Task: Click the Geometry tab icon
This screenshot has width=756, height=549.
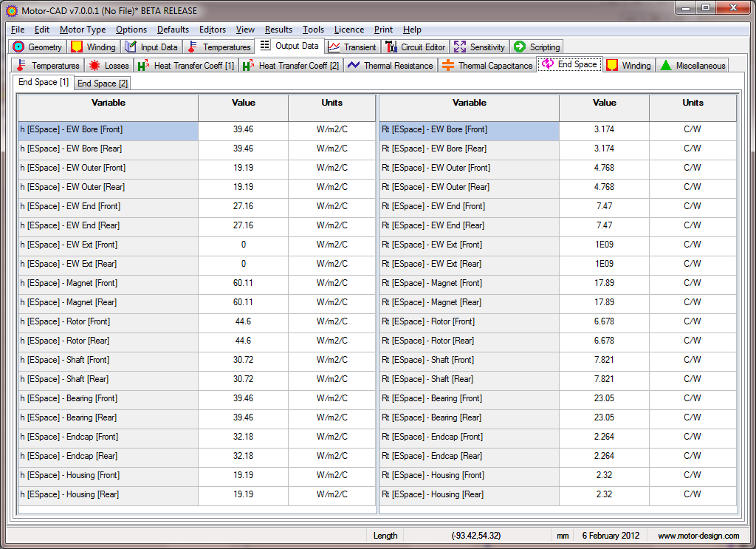Action: (18, 47)
